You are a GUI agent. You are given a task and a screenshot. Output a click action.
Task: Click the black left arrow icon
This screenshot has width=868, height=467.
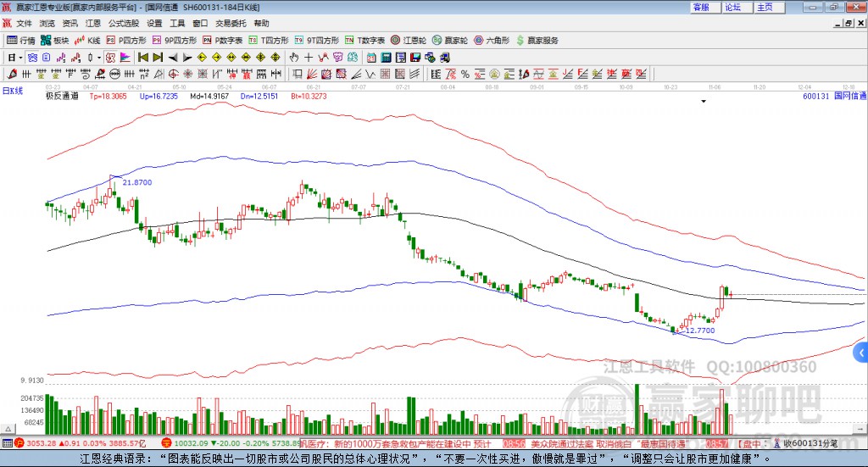pos(173,58)
